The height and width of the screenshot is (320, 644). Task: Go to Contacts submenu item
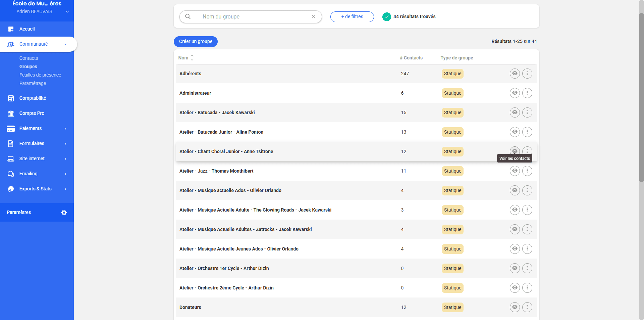pyautogui.click(x=29, y=58)
